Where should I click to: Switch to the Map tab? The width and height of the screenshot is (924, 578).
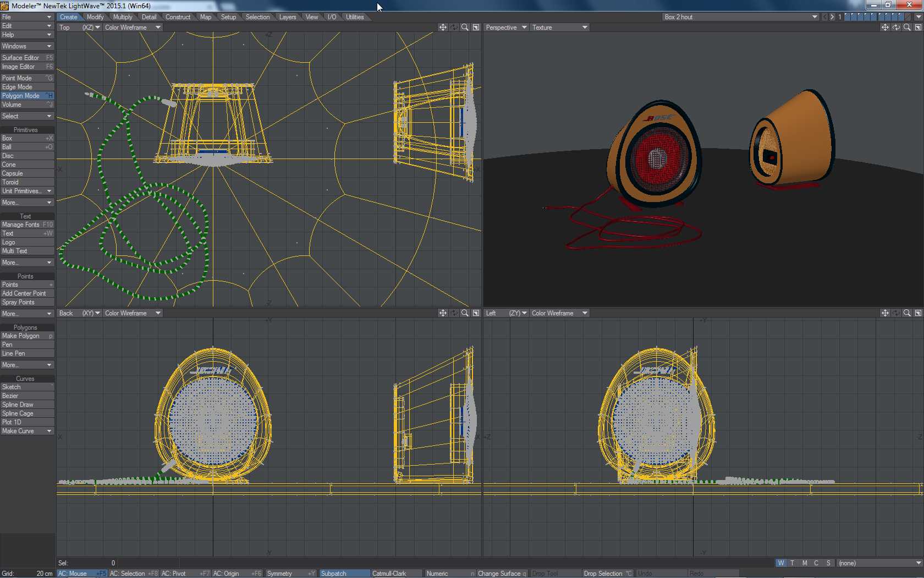click(x=206, y=17)
